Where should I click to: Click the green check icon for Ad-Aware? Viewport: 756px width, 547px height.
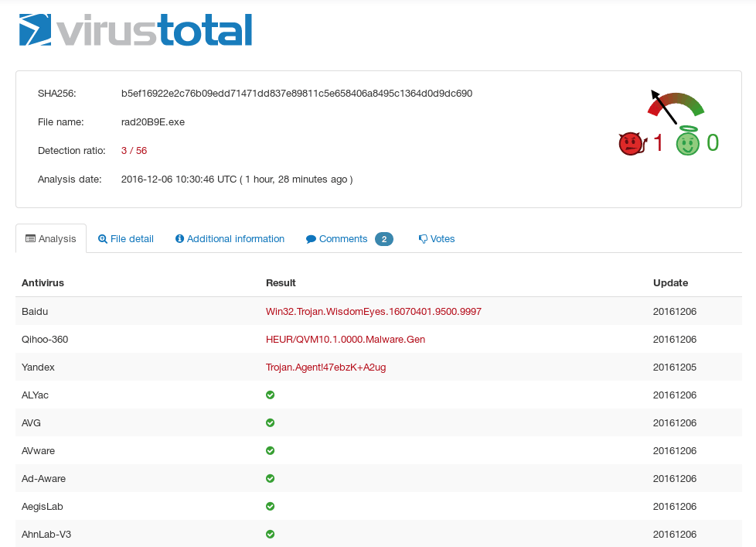tap(270, 478)
